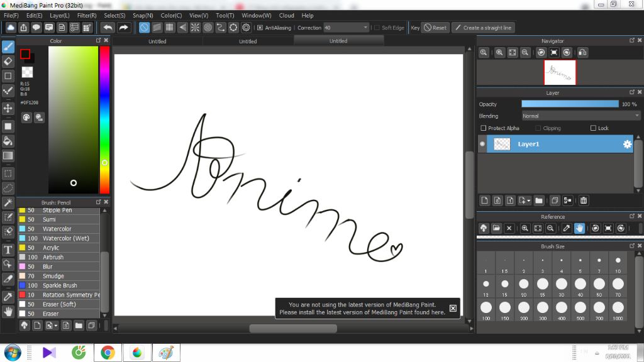Select the Watercolor (Wet) brush

[58, 238]
